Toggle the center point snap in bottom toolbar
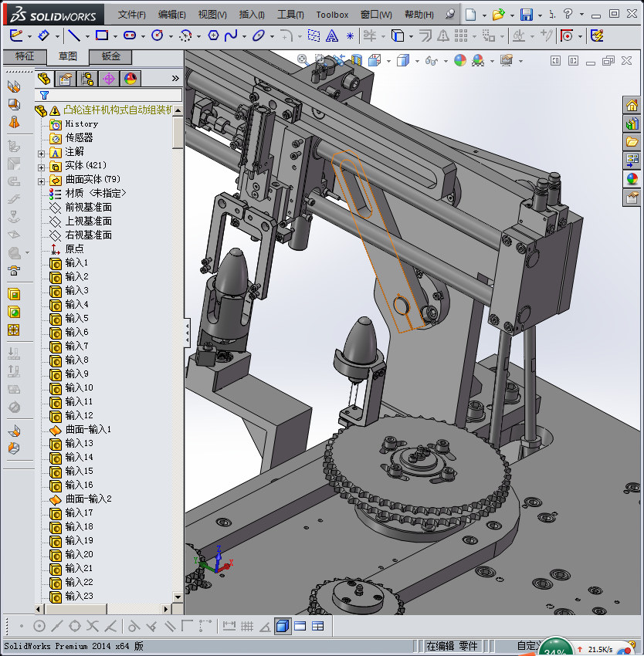The width and height of the screenshot is (644, 656). (39, 626)
